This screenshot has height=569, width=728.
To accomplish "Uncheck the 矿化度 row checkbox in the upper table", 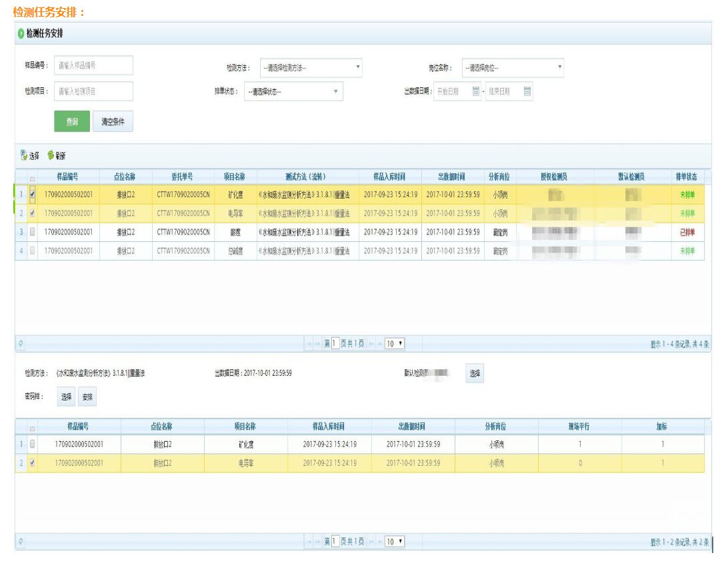I will point(33,195).
